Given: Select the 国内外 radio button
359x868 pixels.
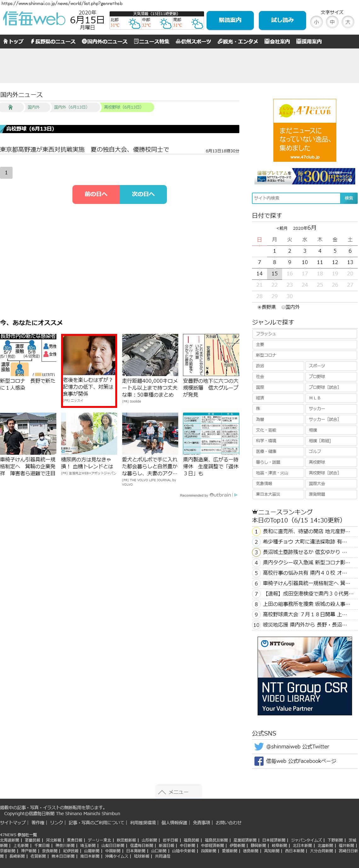Looking at the screenshot, I should point(283,307).
